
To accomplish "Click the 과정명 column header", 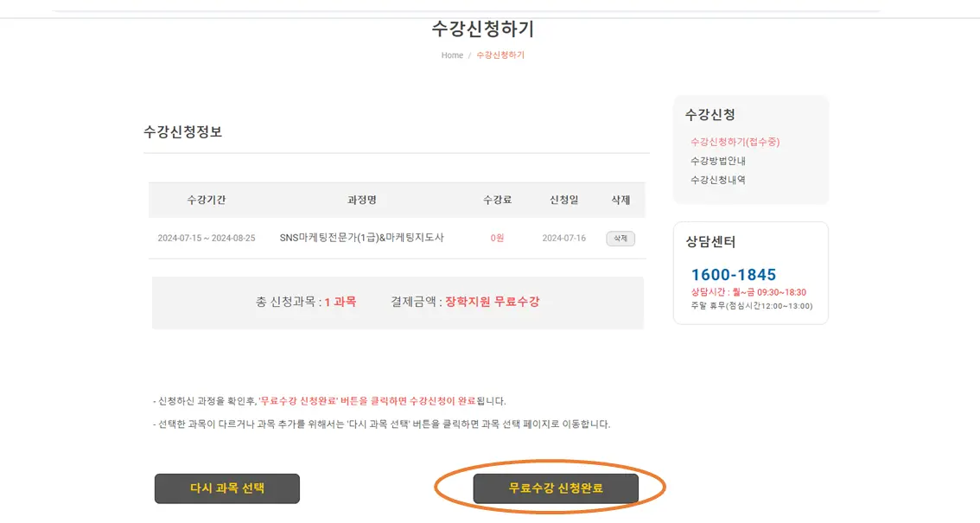I will [x=362, y=200].
